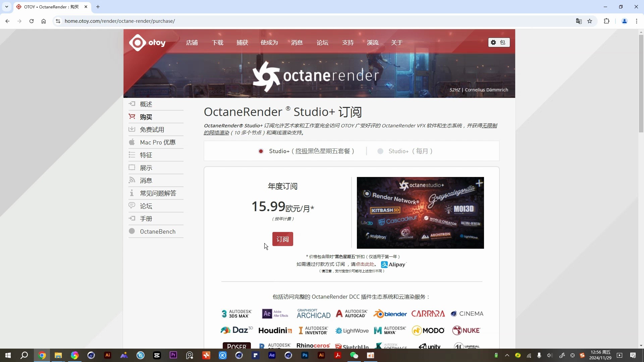644x362 pixels.
Task: Click the CARRARA logo
Action: [428, 314]
